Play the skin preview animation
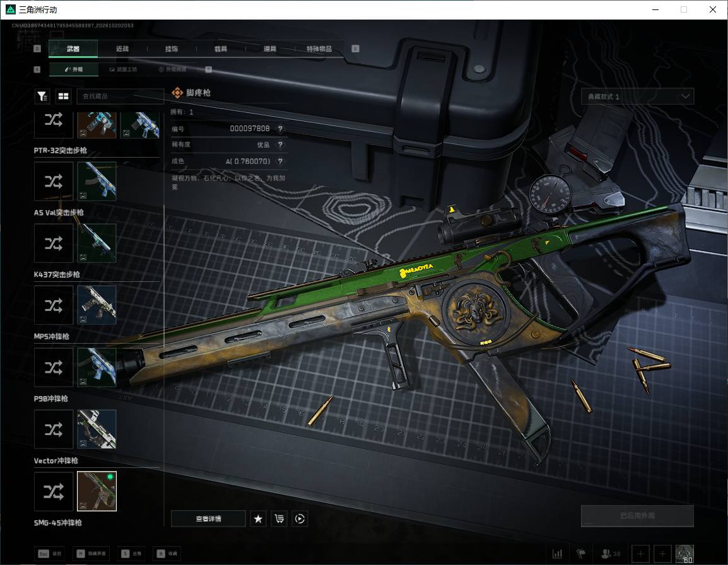Screen dimensions: 728x565 click(300, 518)
